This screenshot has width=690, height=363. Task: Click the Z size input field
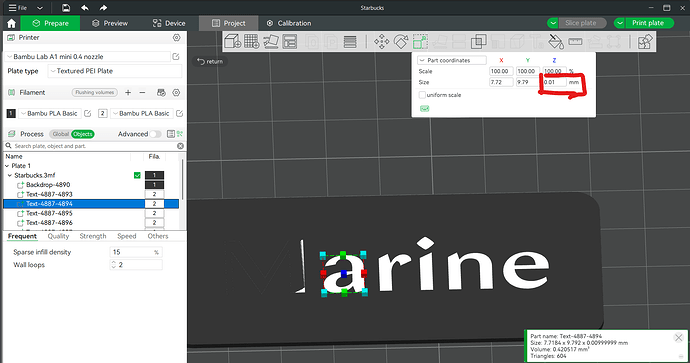(x=554, y=82)
